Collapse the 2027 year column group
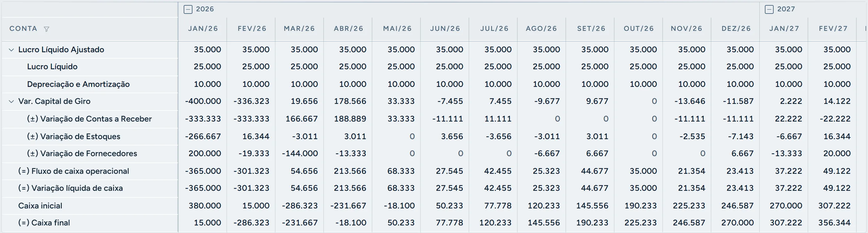Screen dimensions: 868x233 coord(769,9)
